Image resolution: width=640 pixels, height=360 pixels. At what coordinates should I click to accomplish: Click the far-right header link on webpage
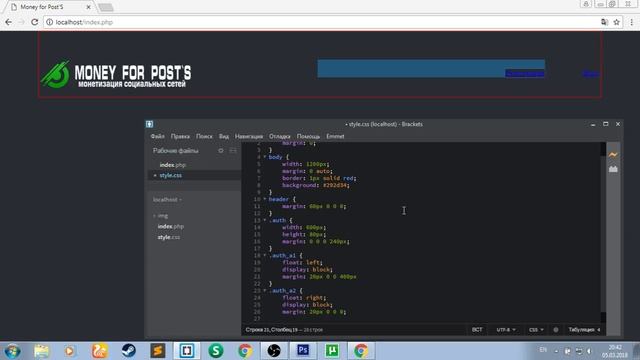tap(590, 74)
